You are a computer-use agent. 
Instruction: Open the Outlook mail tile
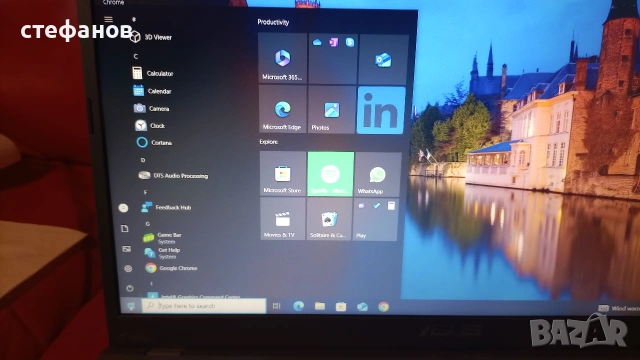pos(383,60)
